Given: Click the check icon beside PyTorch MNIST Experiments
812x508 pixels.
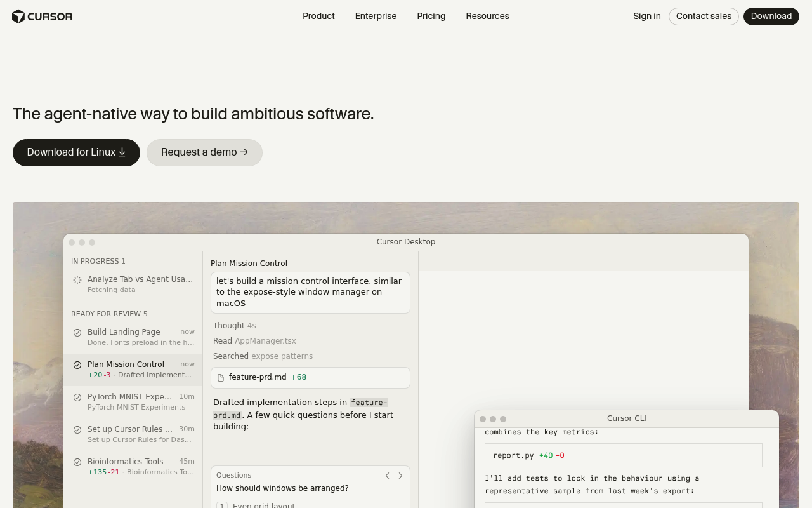Looking at the screenshot, I should click(x=77, y=398).
